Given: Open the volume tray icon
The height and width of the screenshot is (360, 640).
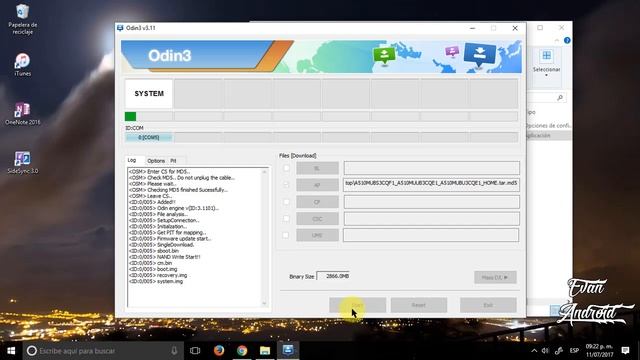Looking at the screenshot, I should pos(545,351).
